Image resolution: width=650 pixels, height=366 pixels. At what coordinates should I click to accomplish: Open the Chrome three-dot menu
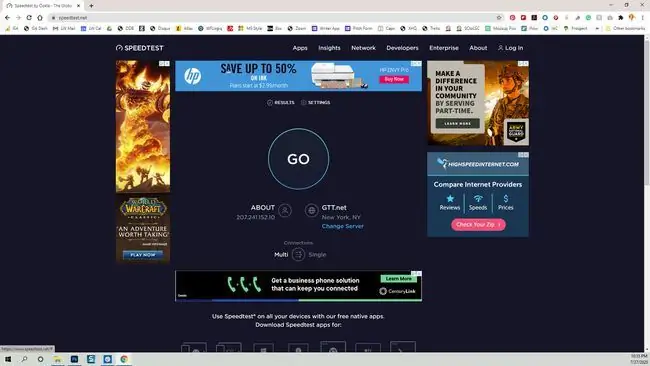[x=643, y=17]
